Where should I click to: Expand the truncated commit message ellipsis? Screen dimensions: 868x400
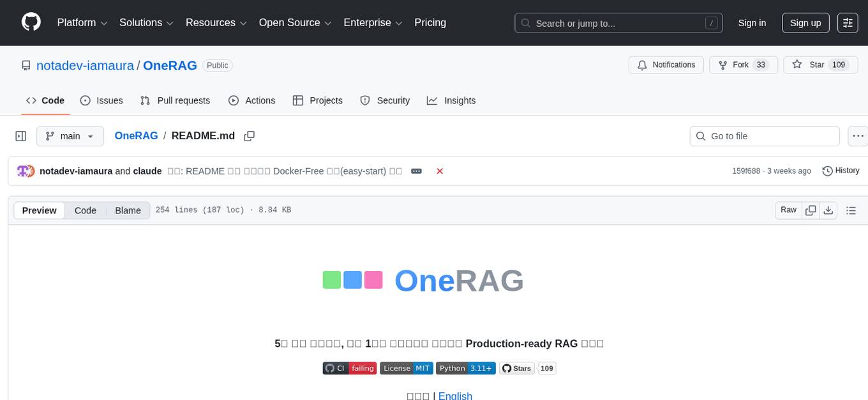(416, 171)
